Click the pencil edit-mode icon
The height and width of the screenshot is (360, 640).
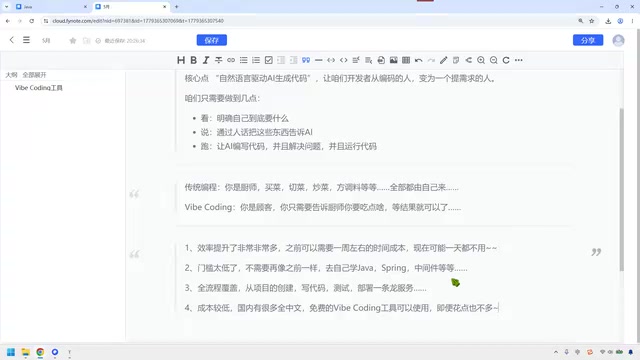pyautogui.click(x=444, y=60)
